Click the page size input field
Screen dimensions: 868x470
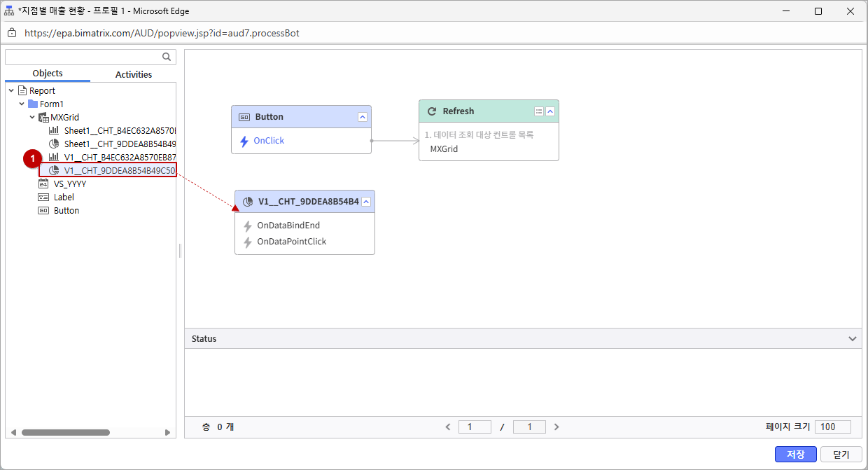[832, 427]
